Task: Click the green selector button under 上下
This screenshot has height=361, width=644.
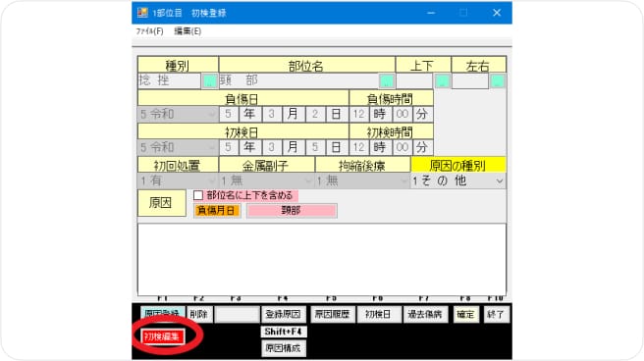Action: 443,80
